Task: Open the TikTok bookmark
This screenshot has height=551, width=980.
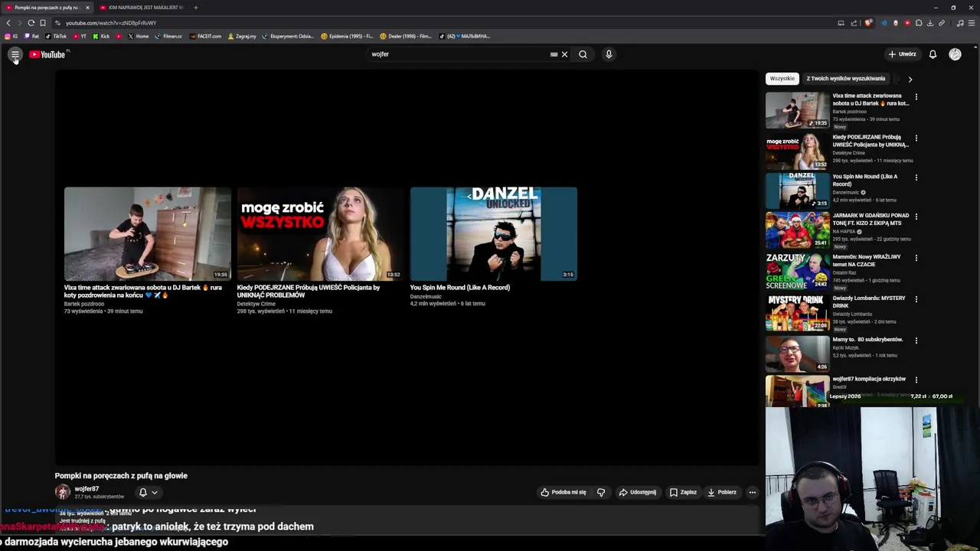Action: [56, 36]
